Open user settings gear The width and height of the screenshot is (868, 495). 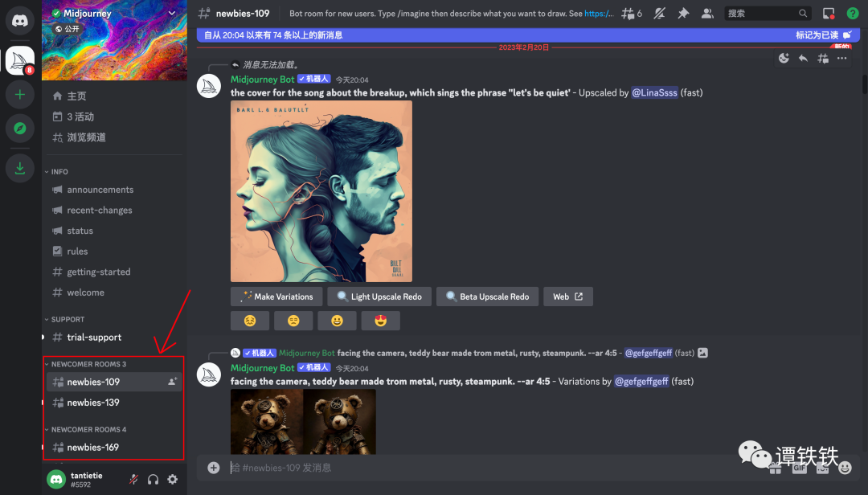tap(173, 480)
